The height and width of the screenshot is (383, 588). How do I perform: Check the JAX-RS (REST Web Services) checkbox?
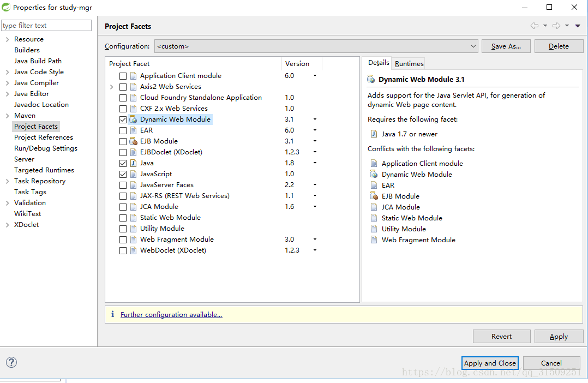123,196
